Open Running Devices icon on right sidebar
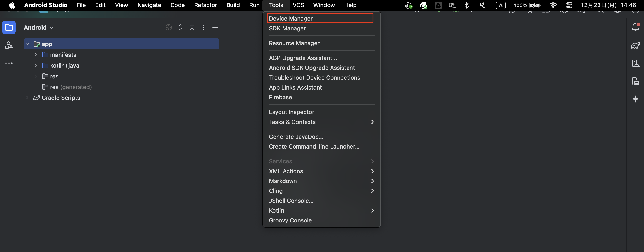 [635, 81]
